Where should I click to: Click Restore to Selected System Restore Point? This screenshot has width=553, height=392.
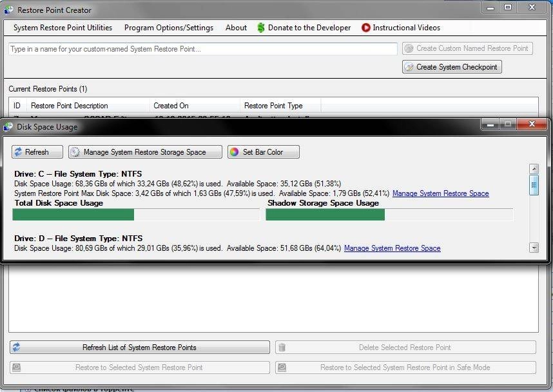(140, 367)
